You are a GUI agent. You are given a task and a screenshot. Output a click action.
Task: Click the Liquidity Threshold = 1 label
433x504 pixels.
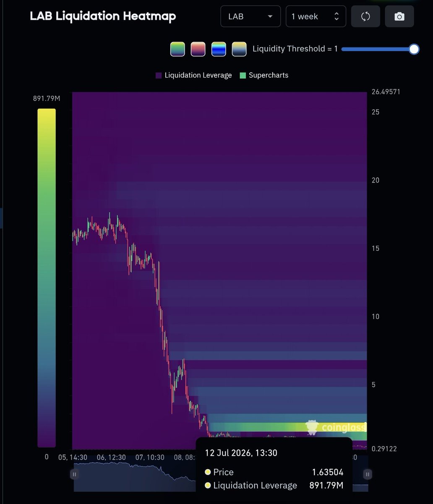coord(295,49)
